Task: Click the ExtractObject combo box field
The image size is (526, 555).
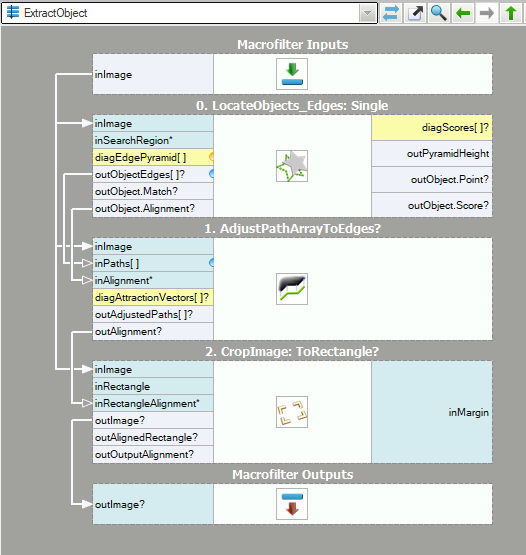Action: [189, 13]
